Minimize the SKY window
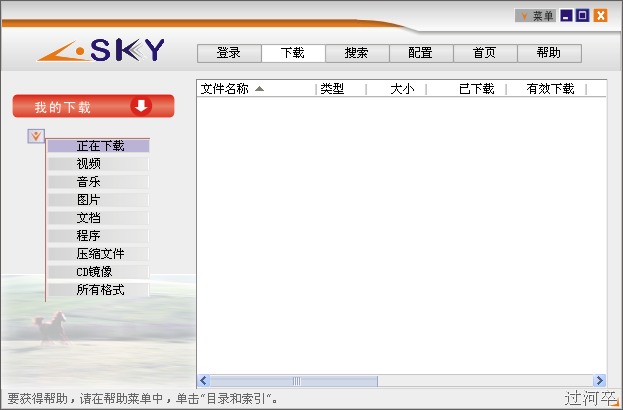 click(566, 15)
